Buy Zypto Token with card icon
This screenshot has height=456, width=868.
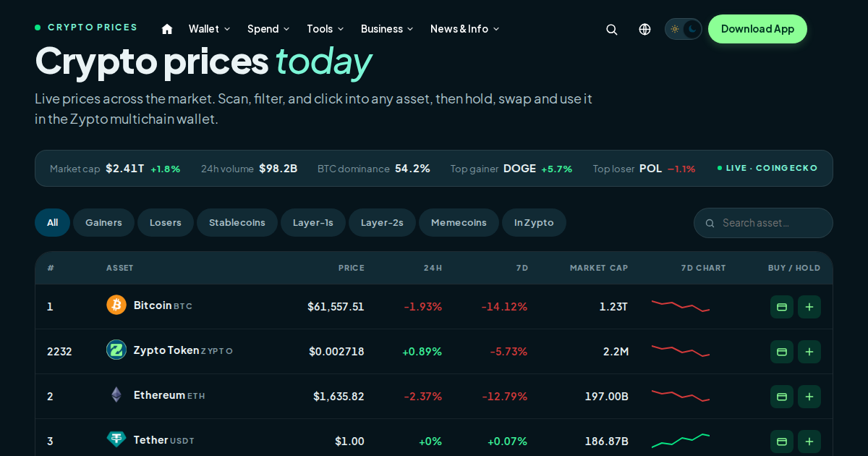pyautogui.click(x=782, y=352)
